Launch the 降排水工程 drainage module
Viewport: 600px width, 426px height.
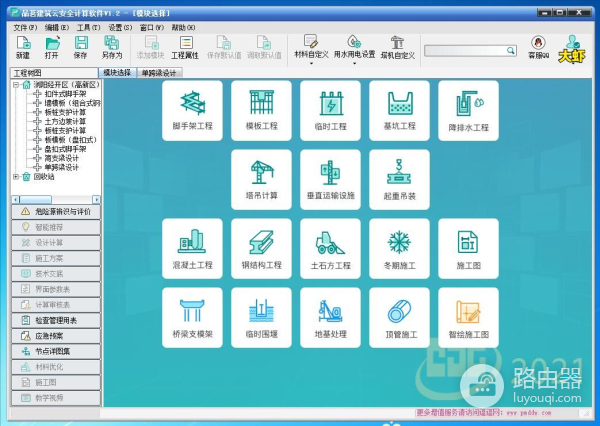pyautogui.click(x=468, y=111)
